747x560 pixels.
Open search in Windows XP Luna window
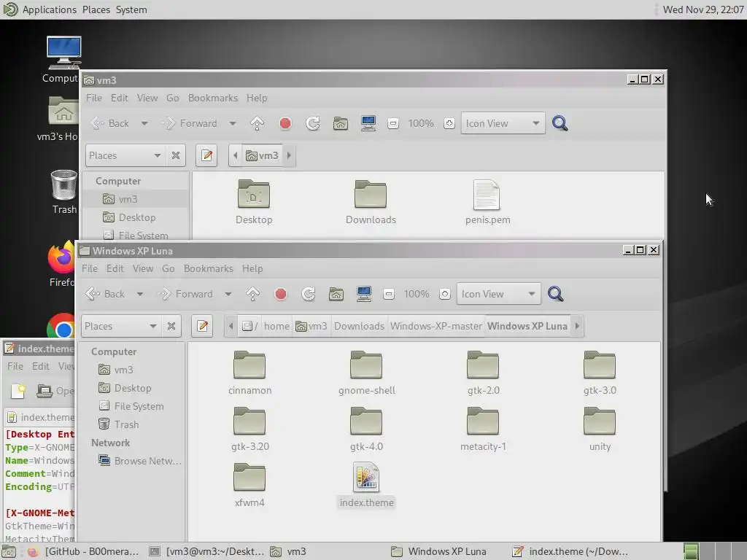click(x=555, y=294)
